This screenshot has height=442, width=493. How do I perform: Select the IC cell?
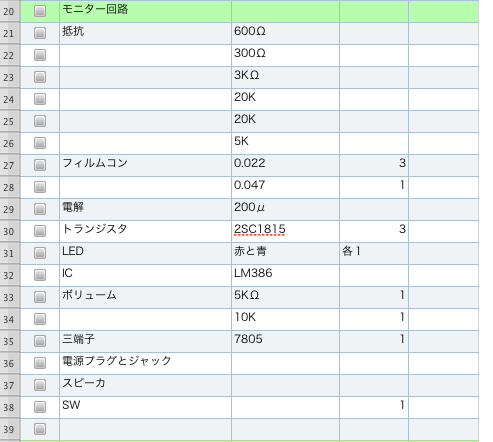(145, 275)
